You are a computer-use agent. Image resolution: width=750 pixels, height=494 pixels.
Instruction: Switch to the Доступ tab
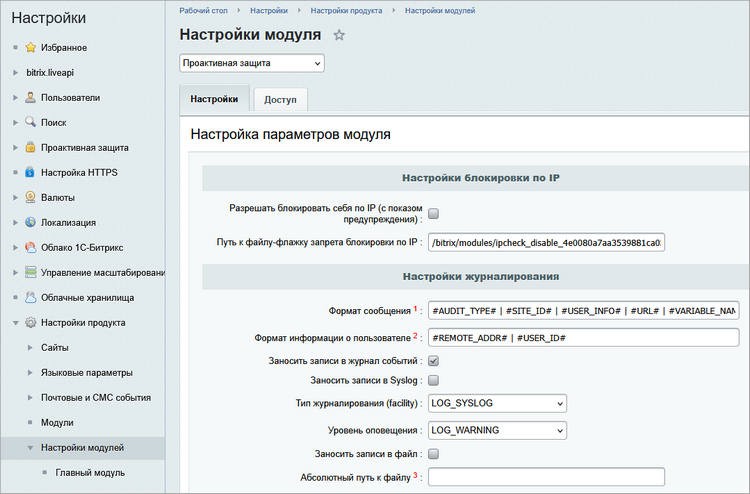(x=280, y=100)
